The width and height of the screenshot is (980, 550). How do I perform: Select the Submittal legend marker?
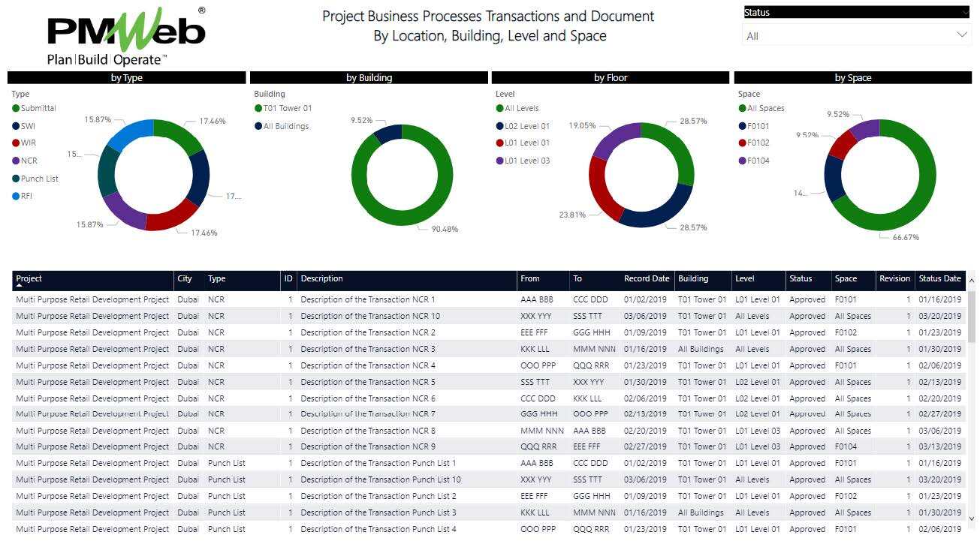(x=17, y=108)
